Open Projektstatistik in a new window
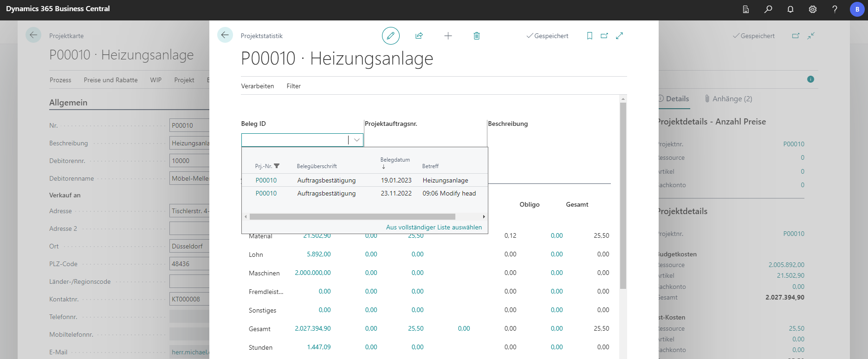 [604, 36]
